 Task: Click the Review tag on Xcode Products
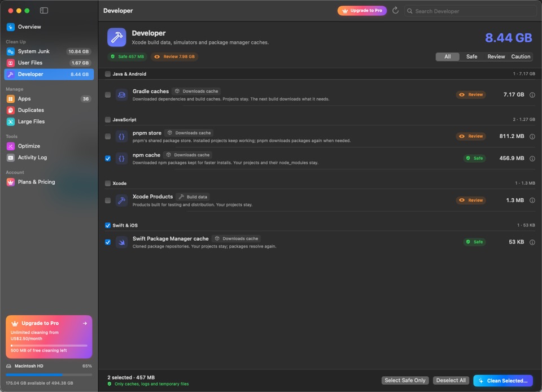tap(471, 201)
